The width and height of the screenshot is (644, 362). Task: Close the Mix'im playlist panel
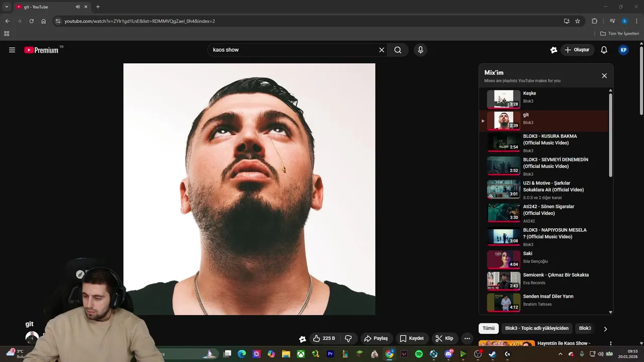click(x=604, y=76)
